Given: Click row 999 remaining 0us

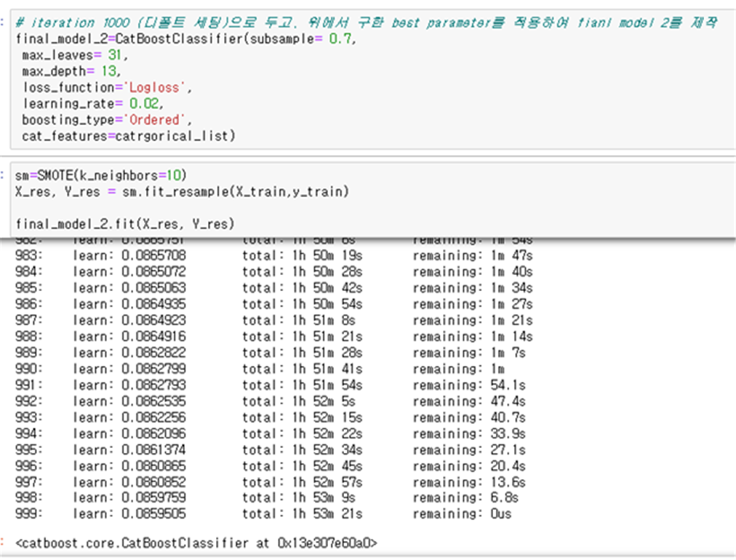Looking at the screenshot, I should pos(462,514).
